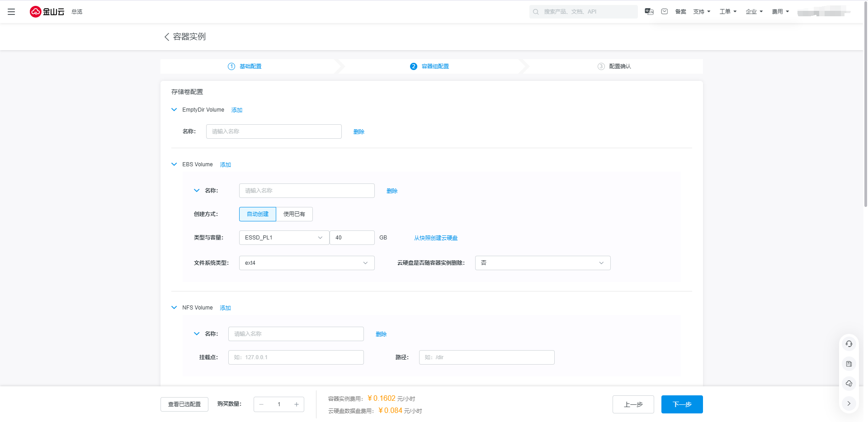Open the hamburger navigation menu
868x422 pixels.
pos(11,12)
